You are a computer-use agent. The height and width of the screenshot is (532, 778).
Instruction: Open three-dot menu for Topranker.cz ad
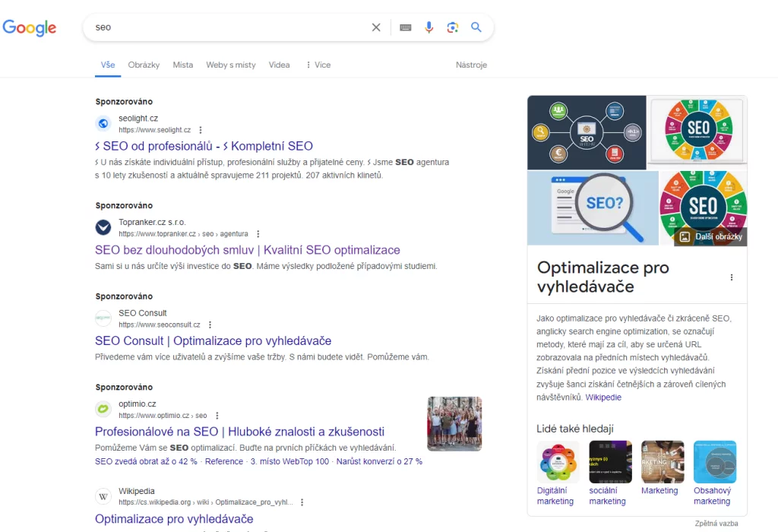pos(258,234)
